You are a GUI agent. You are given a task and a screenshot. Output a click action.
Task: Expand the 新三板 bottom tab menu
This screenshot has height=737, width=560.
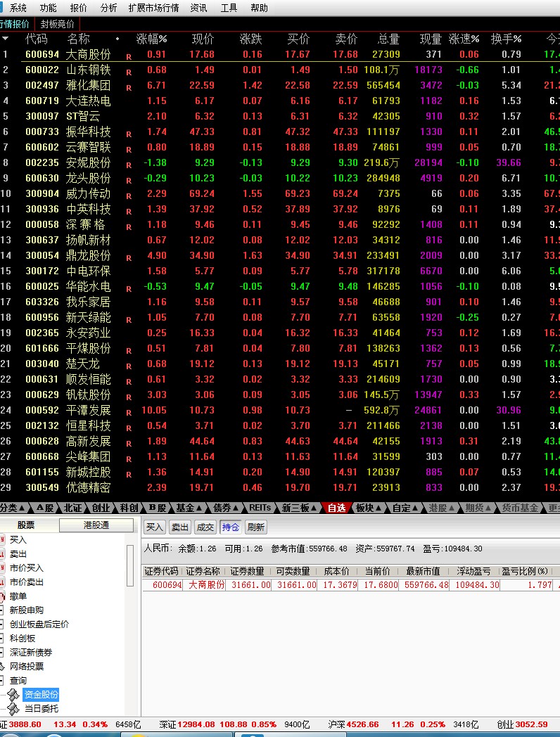pos(300,508)
